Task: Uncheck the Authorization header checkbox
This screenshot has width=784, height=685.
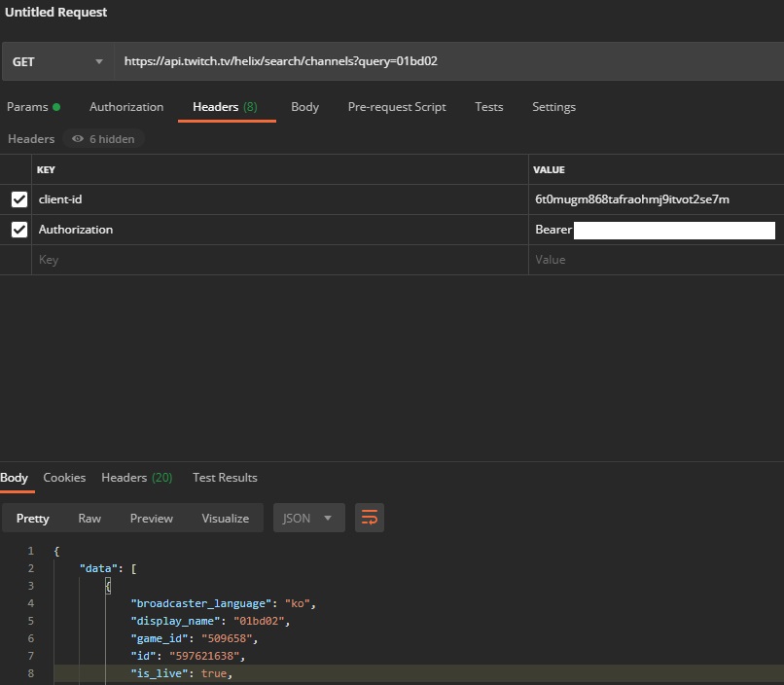Action: [x=19, y=230]
